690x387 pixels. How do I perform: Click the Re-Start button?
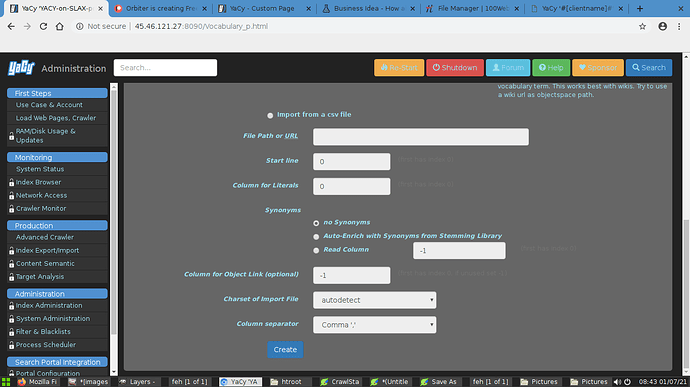click(399, 68)
